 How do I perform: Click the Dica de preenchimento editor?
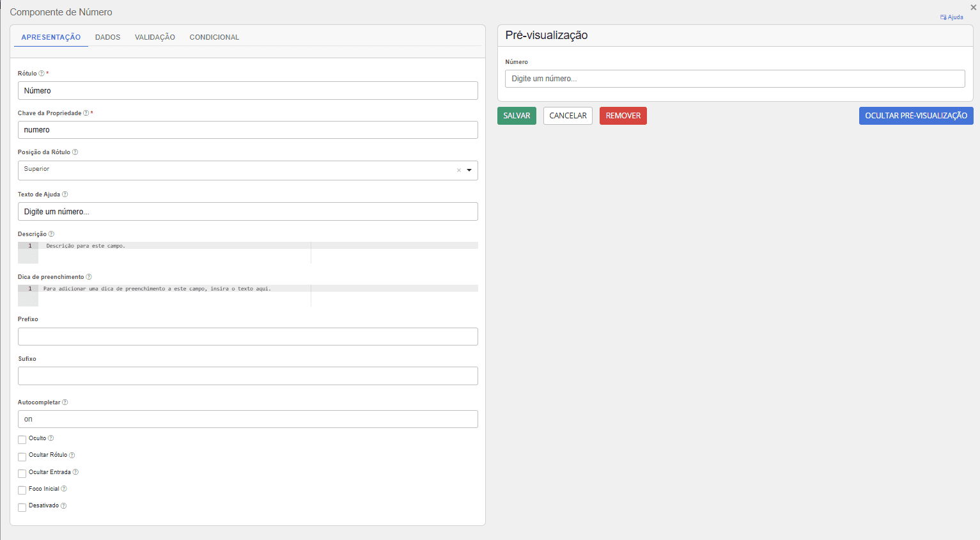click(x=248, y=296)
